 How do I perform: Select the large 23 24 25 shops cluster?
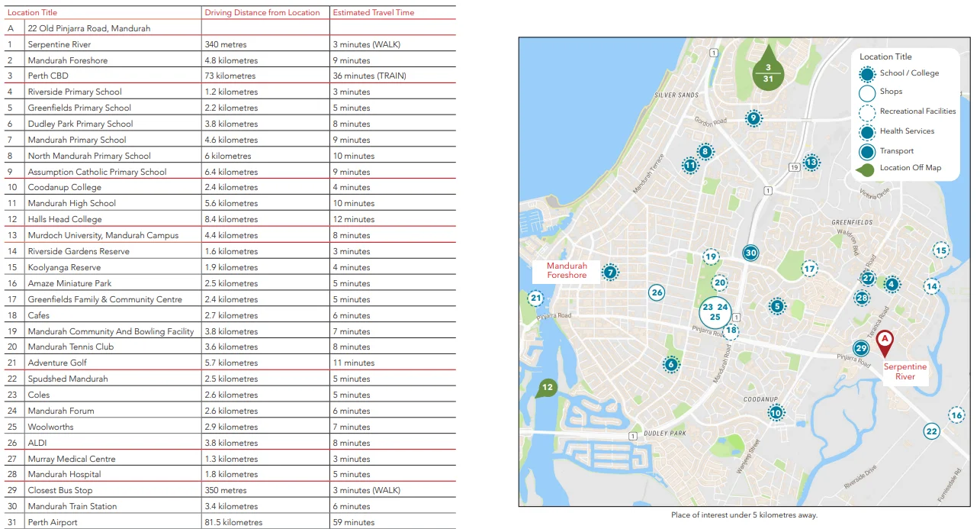[715, 311]
